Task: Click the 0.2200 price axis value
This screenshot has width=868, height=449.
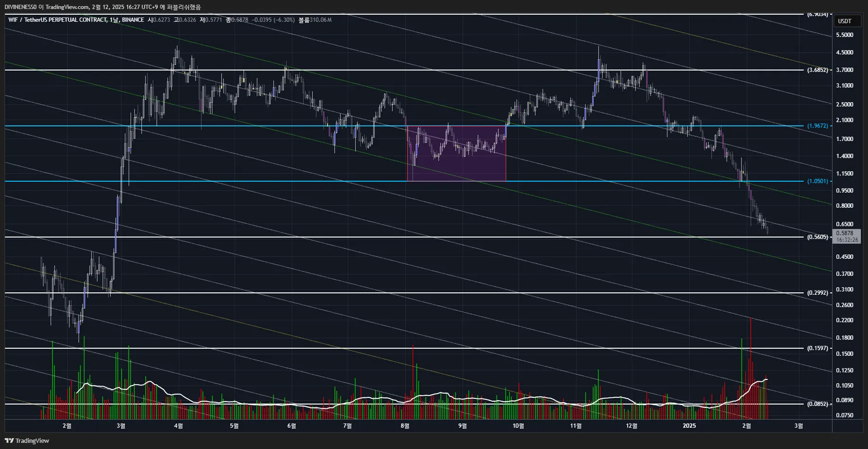Action: click(845, 320)
